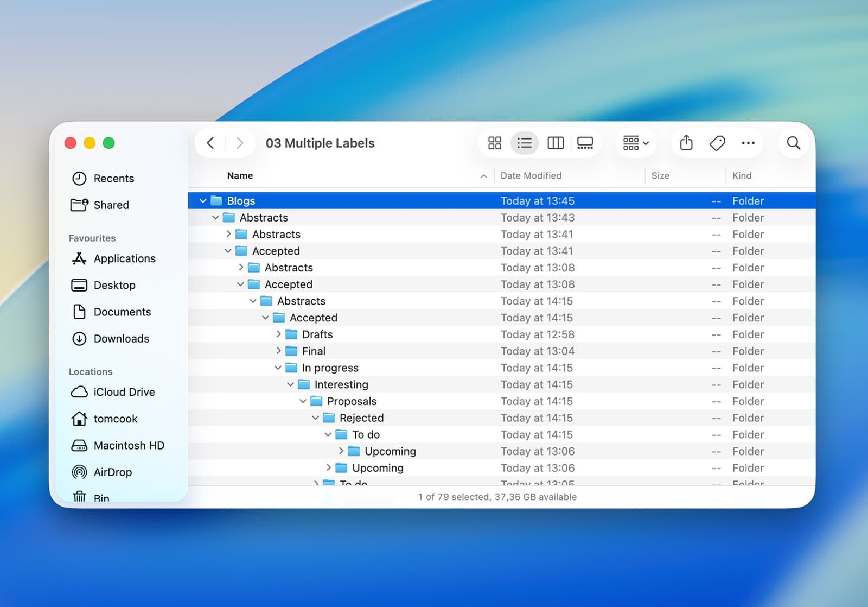868x607 pixels.
Task: Open the more actions ellipsis icon
Action: (748, 143)
